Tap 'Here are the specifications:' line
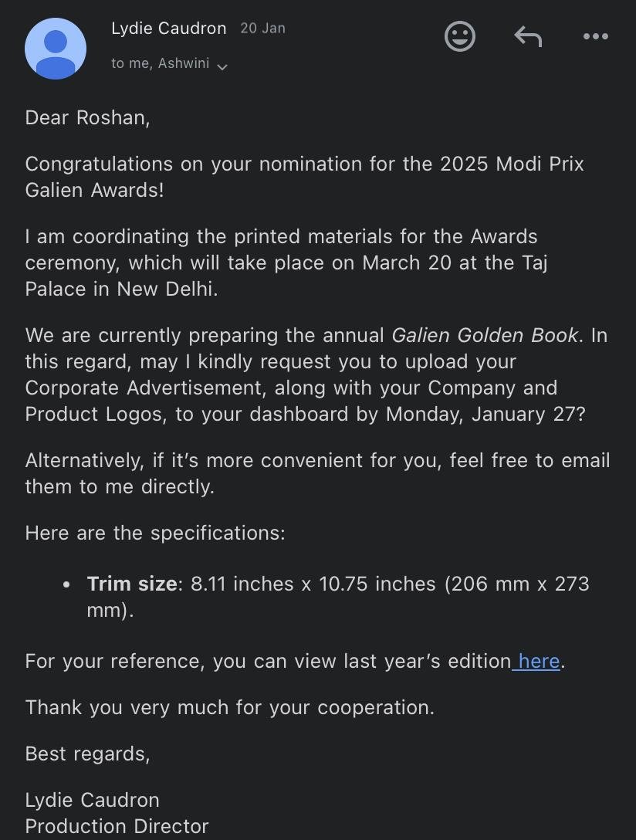The image size is (636, 840). tap(155, 533)
